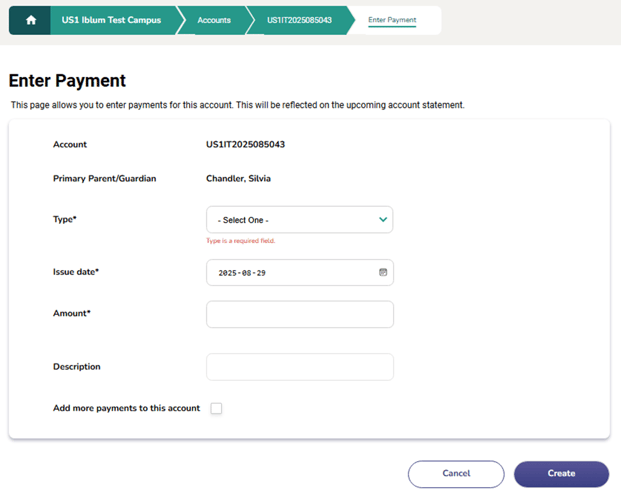Select the Enter Payment breadcrumb step
This screenshot has height=491, width=621.
click(x=392, y=20)
